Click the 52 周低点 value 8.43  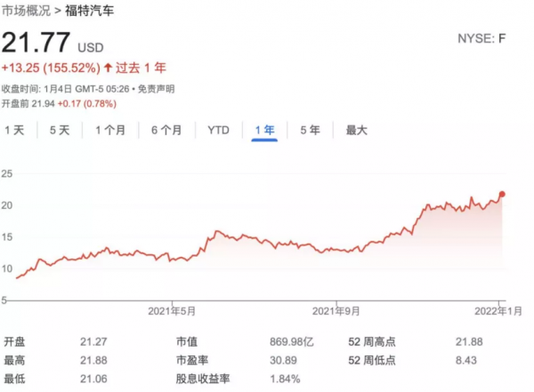[x=466, y=360]
